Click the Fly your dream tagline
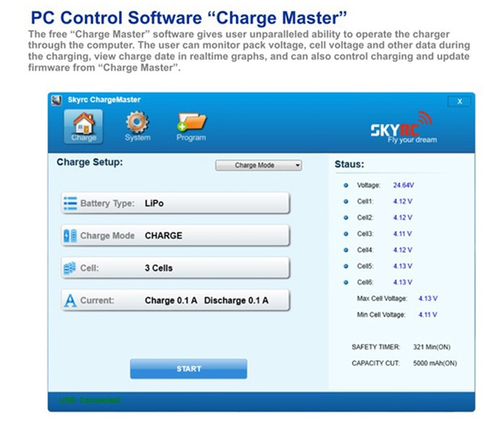 coord(412,140)
